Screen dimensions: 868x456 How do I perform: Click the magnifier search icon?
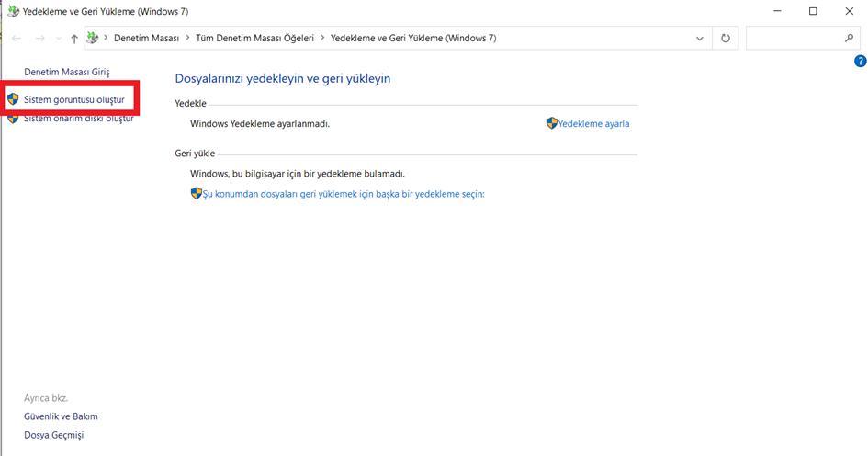pyautogui.click(x=850, y=38)
